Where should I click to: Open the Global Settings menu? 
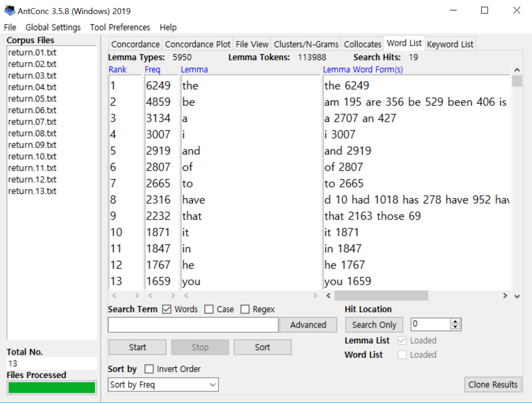pyautogui.click(x=53, y=27)
